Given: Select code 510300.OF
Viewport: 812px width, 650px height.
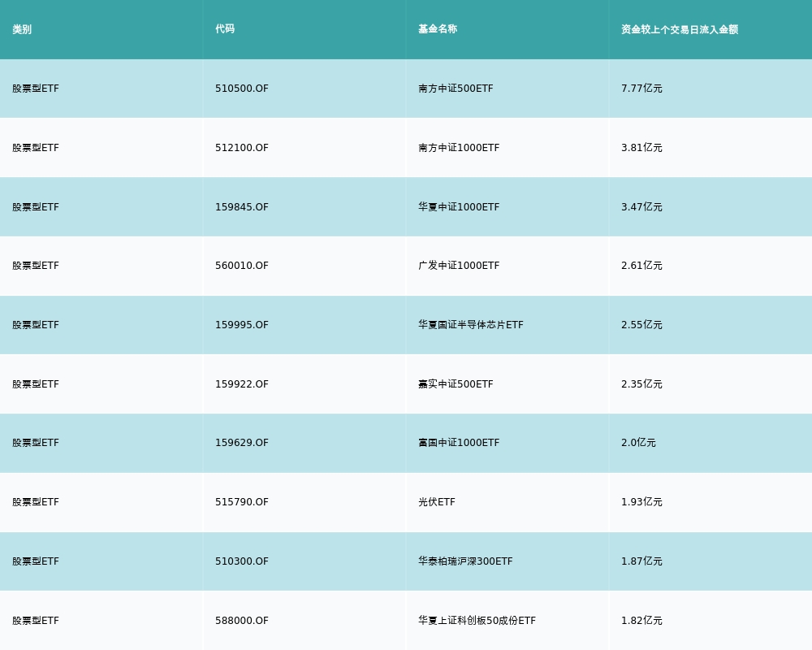Looking at the screenshot, I should tap(242, 561).
